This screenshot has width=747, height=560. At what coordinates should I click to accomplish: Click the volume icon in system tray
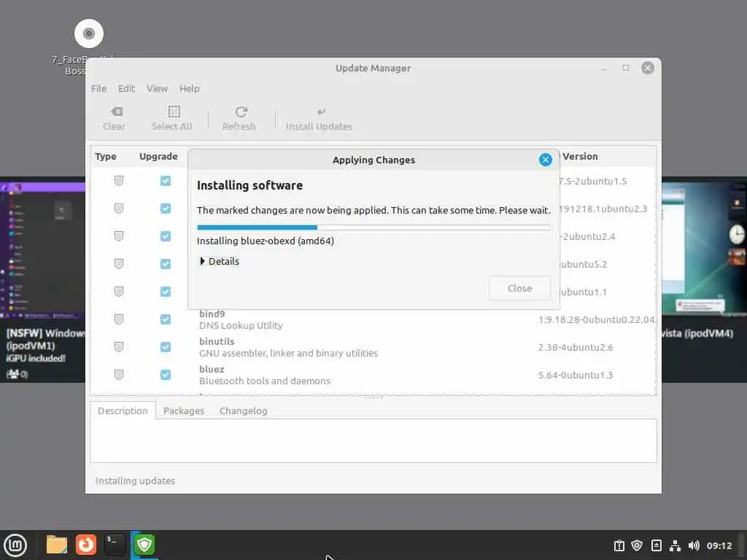tap(694, 545)
